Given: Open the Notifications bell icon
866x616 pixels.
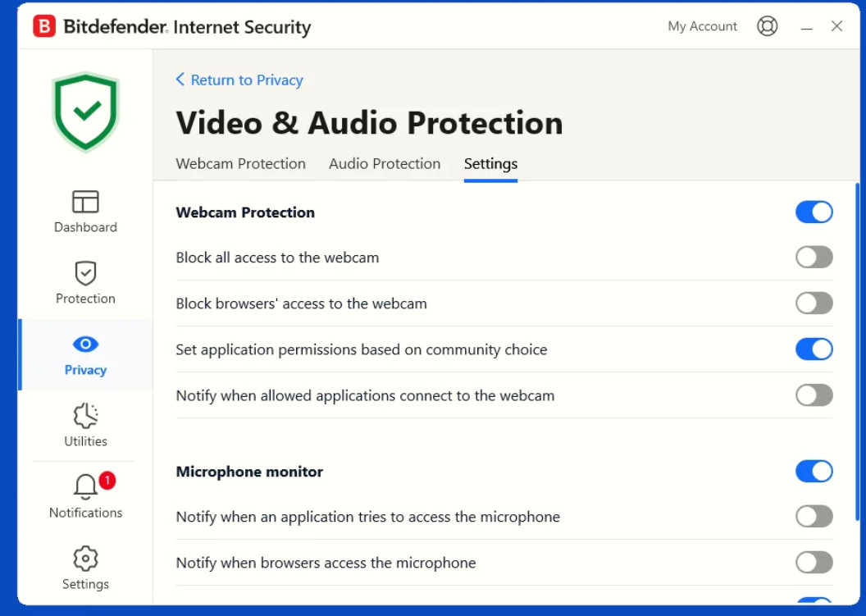Looking at the screenshot, I should tap(85, 486).
